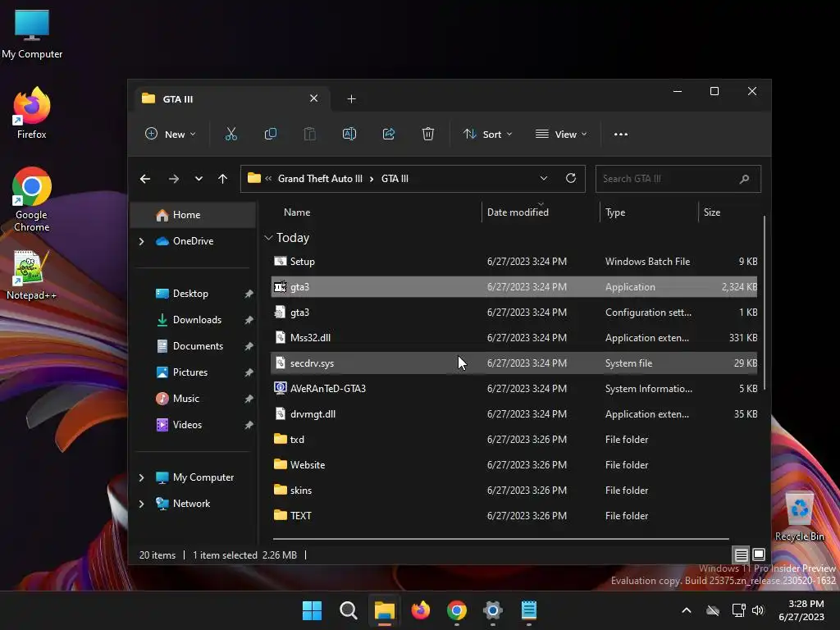Go up one folder level arrow

tap(223, 179)
